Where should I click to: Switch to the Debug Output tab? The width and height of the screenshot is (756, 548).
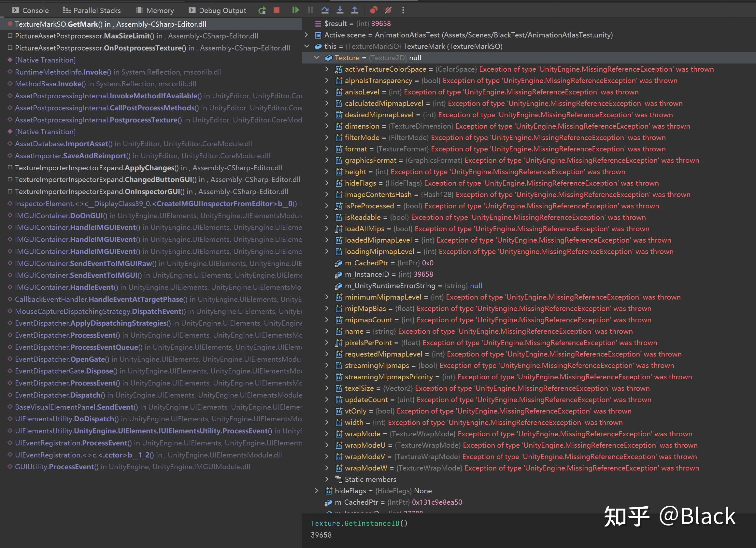coord(217,10)
